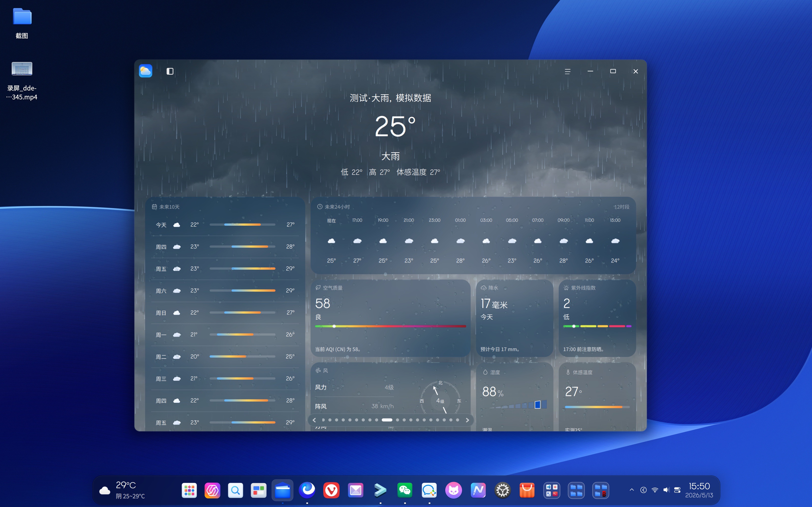Open the terminal arrow icon in dock
Viewport: 812px width, 507px height.
[x=380, y=490]
